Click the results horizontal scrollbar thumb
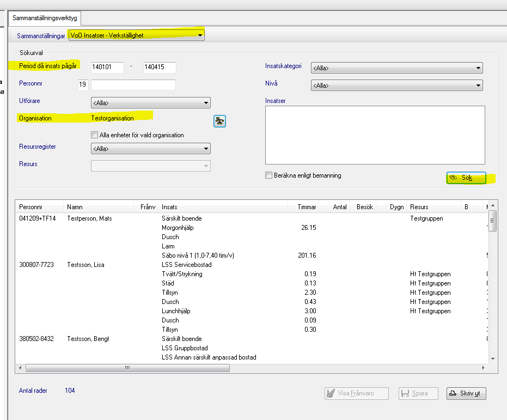The width and height of the screenshot is (507, 420). 128,368
